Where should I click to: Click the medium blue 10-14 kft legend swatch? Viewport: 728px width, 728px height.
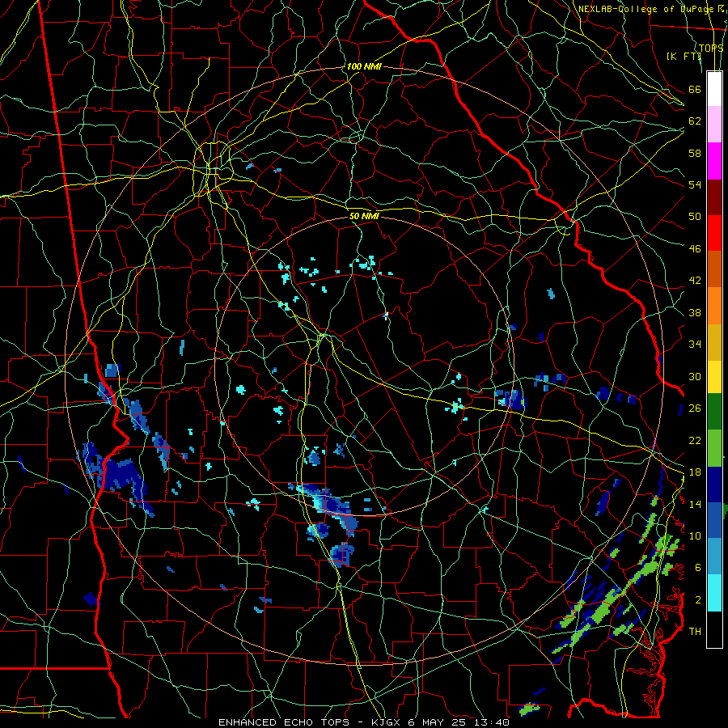point(714,520)
